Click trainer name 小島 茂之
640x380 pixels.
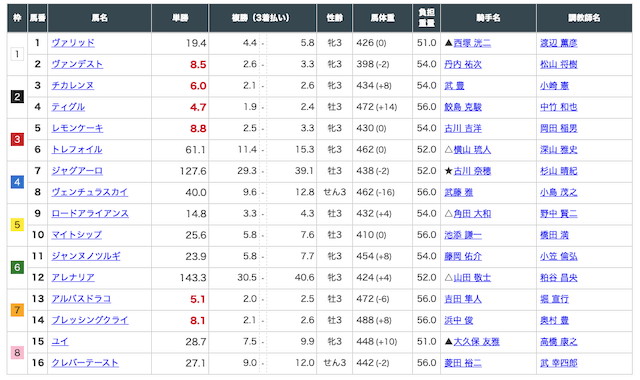(559, 192)
